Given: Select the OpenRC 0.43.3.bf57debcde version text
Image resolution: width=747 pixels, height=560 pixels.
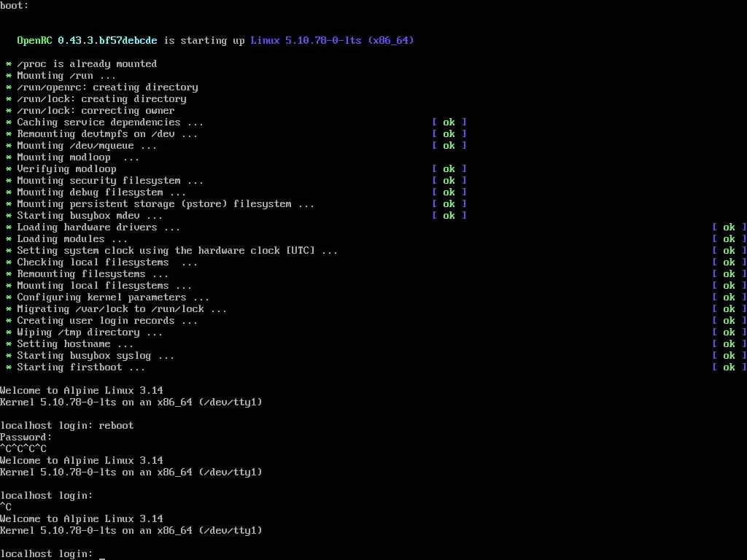Looking at the screenshot, I should [x=87, y=41].
